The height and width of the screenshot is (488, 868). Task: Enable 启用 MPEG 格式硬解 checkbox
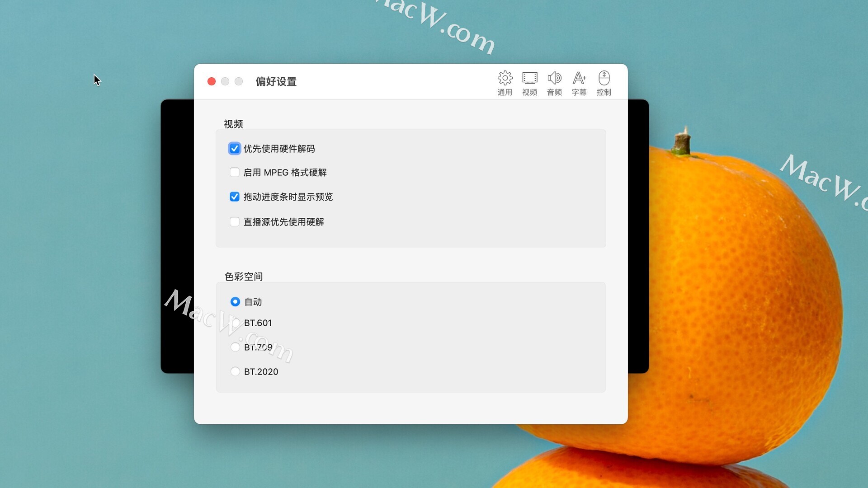tap(234, 172)
